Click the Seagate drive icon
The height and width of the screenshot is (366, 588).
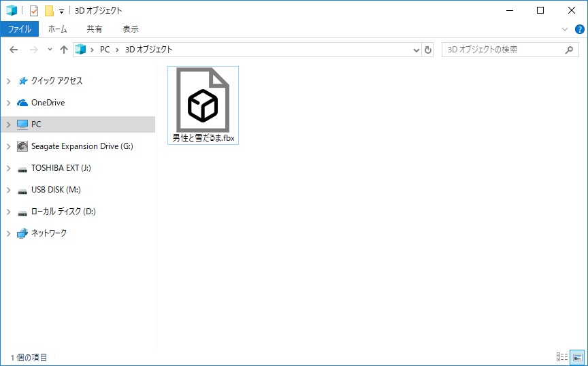[x=22, y=146]
